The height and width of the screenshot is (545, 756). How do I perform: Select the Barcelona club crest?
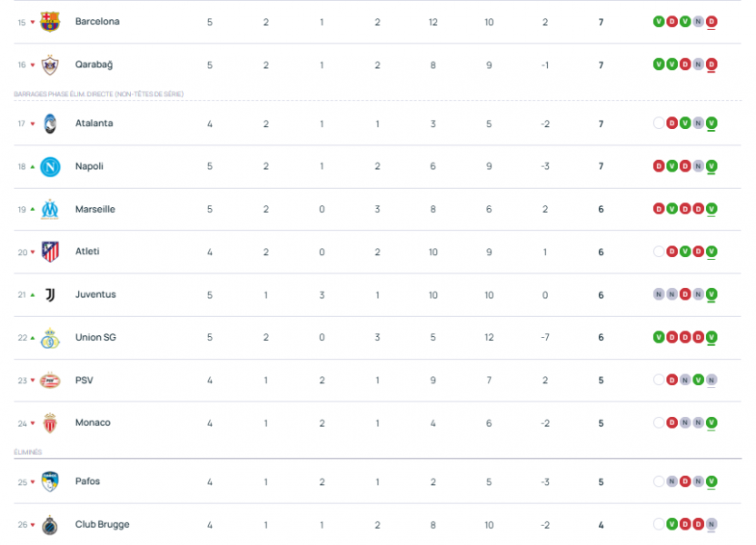pos(48,22)
